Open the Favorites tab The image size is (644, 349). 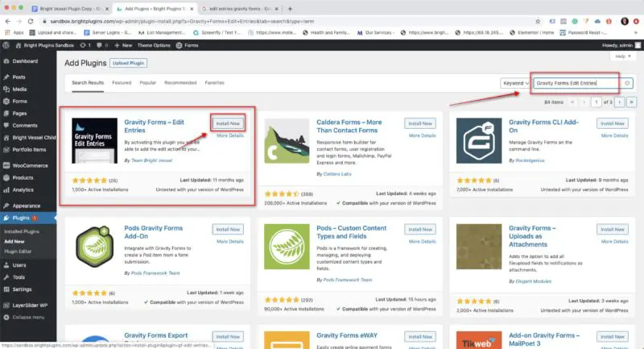click(x=215, y=82)
